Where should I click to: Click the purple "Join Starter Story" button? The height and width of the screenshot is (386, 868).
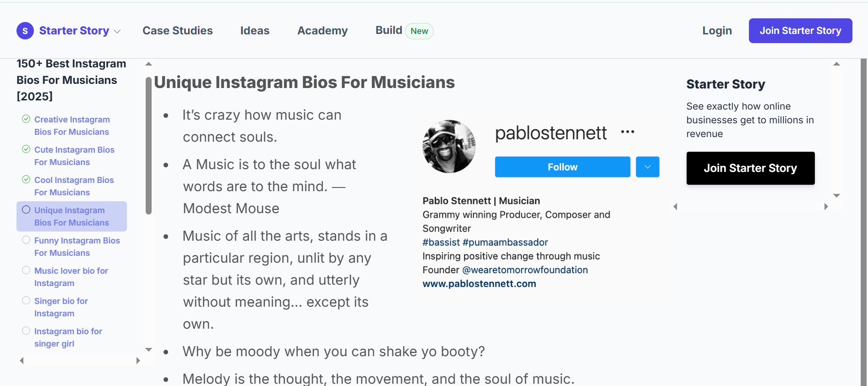[x=800, y=31]
